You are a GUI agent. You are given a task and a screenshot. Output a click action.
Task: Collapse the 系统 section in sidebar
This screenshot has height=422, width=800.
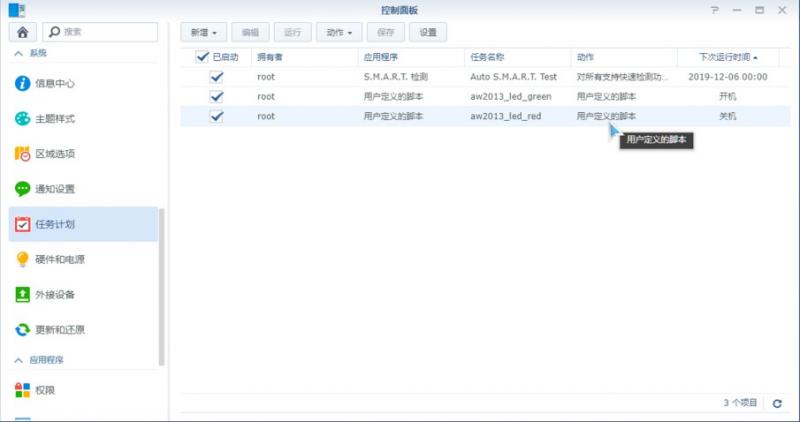pos(18,53)
